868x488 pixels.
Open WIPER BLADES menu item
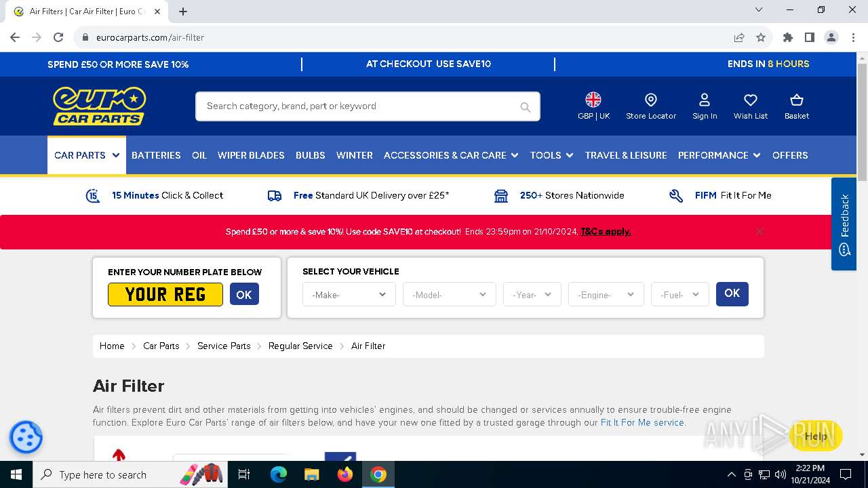coord(251,155)
